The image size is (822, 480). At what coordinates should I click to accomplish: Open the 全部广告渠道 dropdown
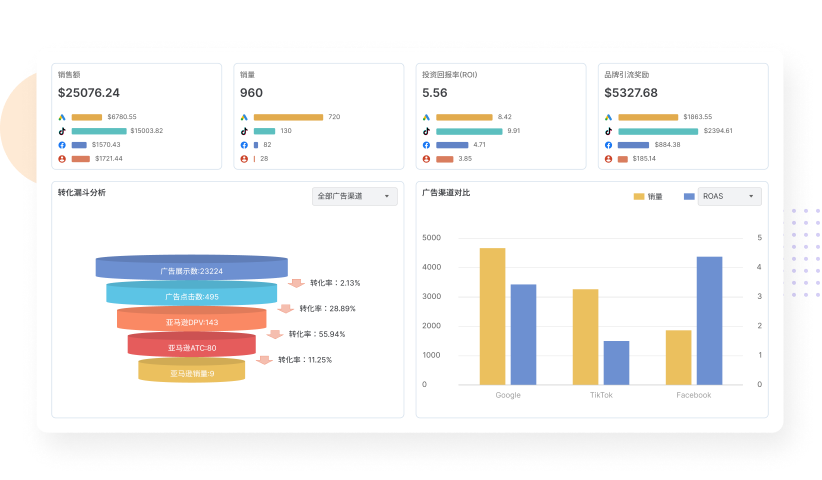pos(354,197)
